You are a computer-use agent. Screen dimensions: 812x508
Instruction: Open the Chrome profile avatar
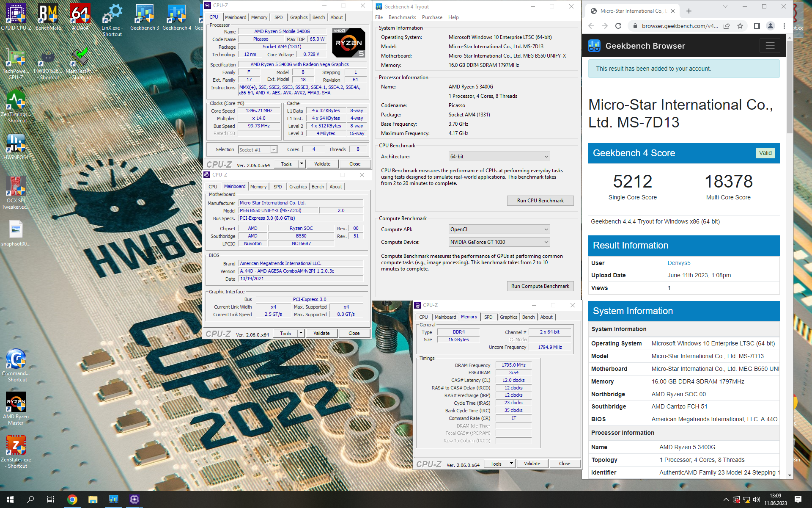[x=771, y=26]
